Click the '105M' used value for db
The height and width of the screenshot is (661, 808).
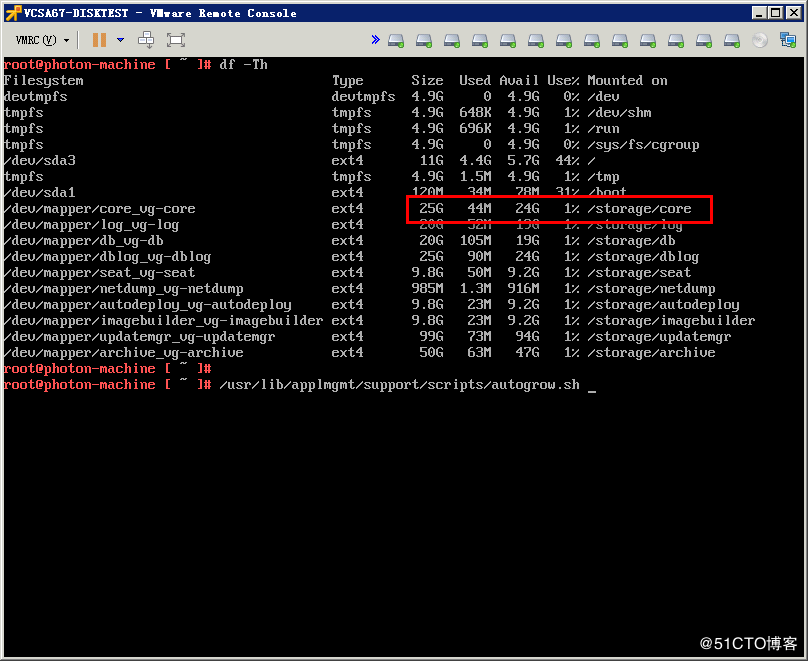pyautogui.click(x=475, y=241)
